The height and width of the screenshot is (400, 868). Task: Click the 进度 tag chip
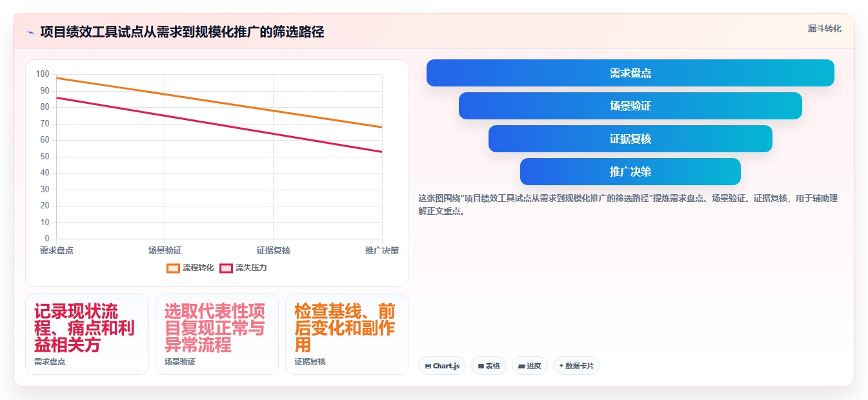point(529,366)
